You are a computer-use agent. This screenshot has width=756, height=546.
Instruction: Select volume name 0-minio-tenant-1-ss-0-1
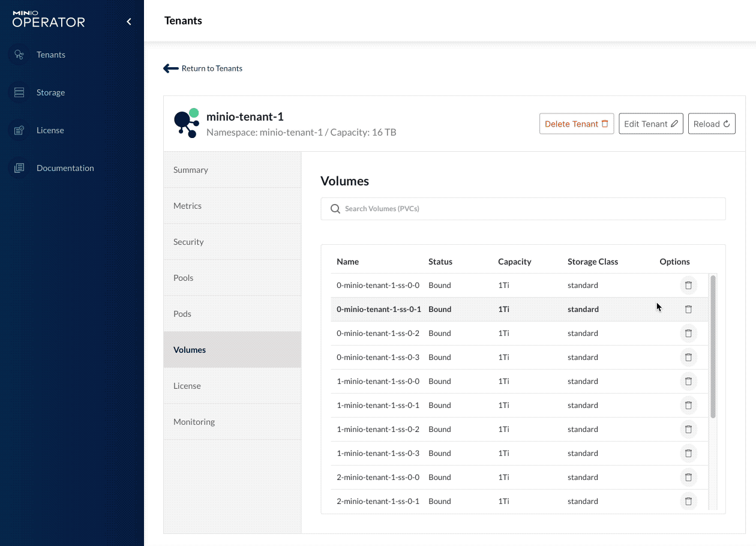379,310
